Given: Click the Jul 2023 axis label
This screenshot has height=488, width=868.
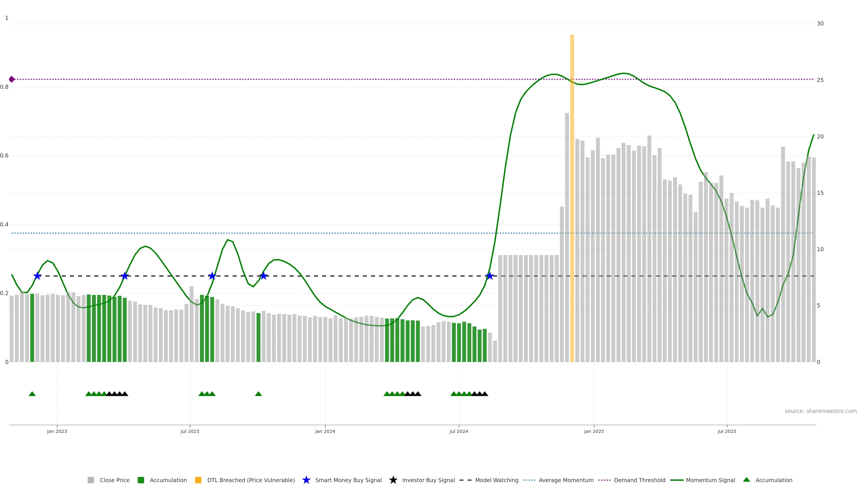Looking at the screenshot, I should tap(190, 431).
